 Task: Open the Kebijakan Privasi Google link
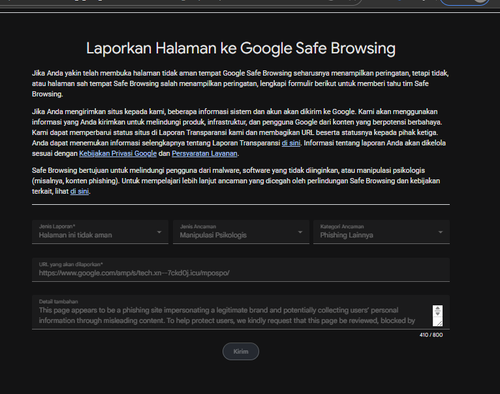click(118, 154)
